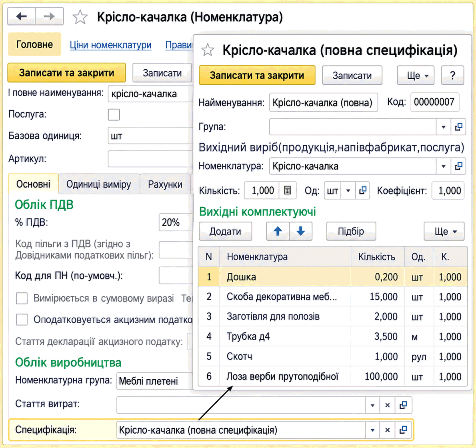Open the Одиниці виміру tab

click(x=99, y=184)
